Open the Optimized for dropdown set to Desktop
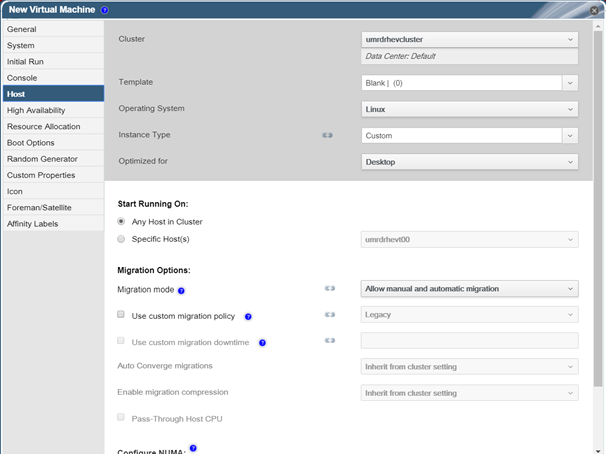 tap(470, 162)
